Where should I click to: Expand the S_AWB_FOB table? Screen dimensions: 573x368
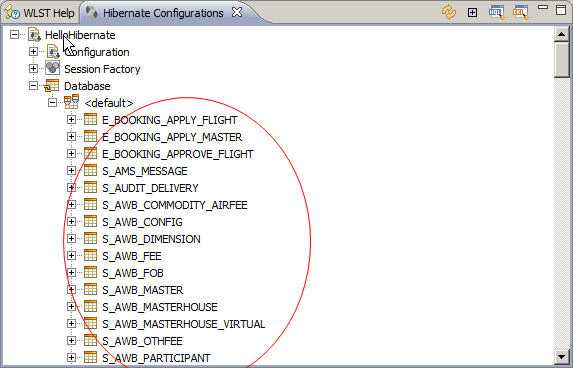point(71,273)
